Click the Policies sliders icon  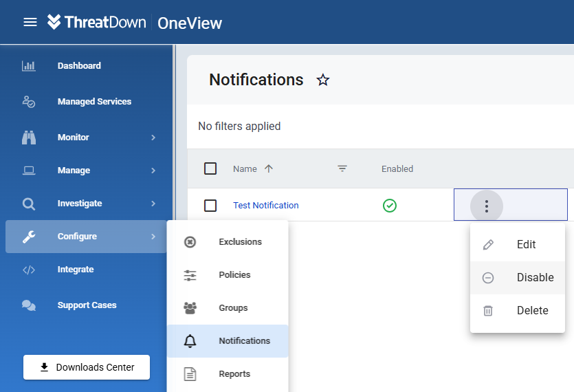[190, 275]
